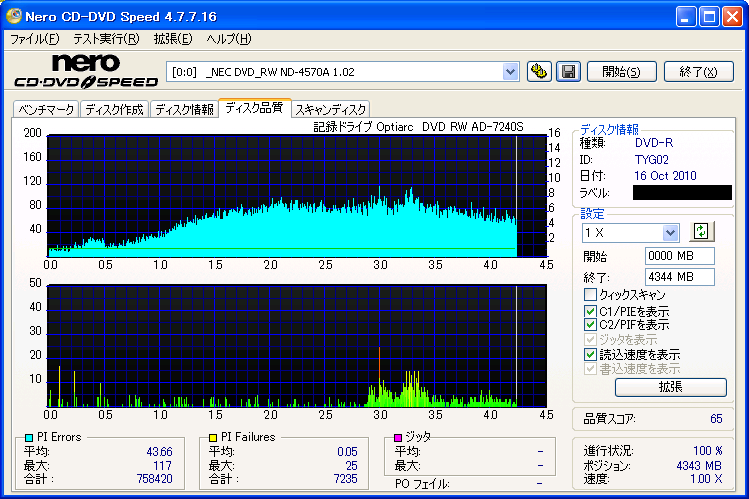Open the drive selection dropdown arrow
Image resolution: width=749 pixels, height=499 pixels.
(510, 72)
